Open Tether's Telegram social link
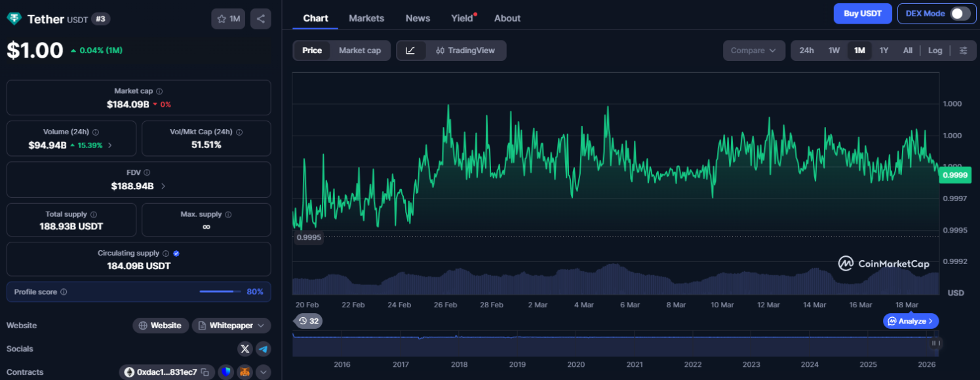 point(264,349)
